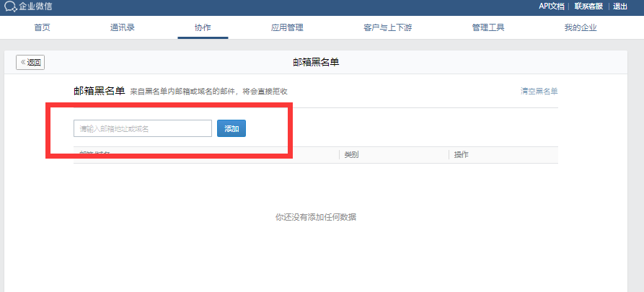Click the 清空黑名单 link
Viewport: 644px width, 292px height.
coord(539,92)
